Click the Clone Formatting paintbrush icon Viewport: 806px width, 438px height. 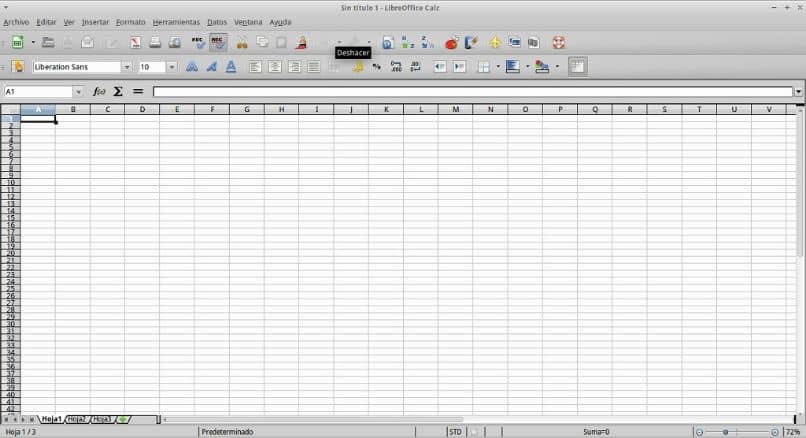click(x=301, y=43)
